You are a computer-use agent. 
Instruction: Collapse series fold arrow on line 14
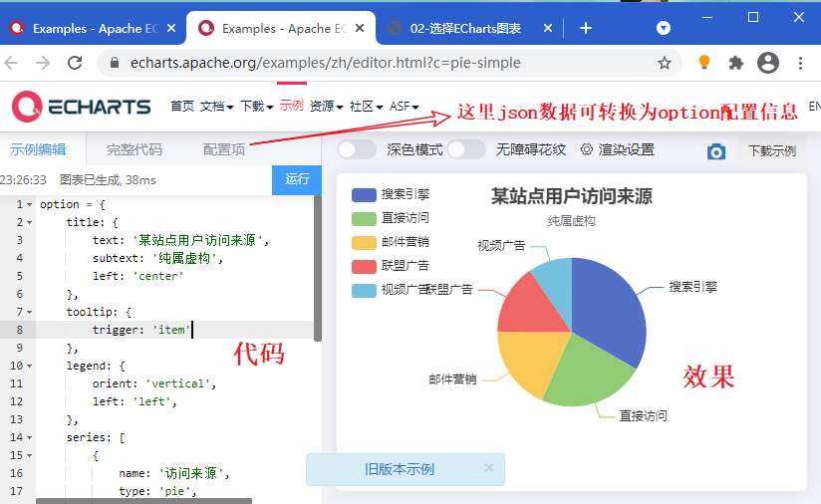29,437
